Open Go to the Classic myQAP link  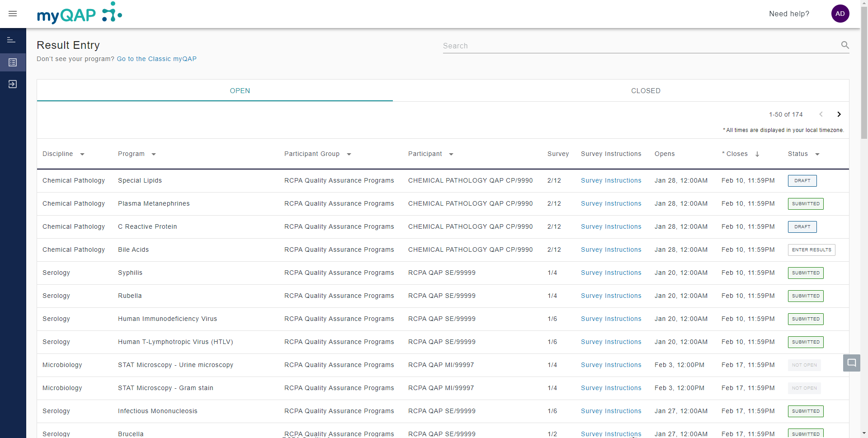click(x=156, y=59)
